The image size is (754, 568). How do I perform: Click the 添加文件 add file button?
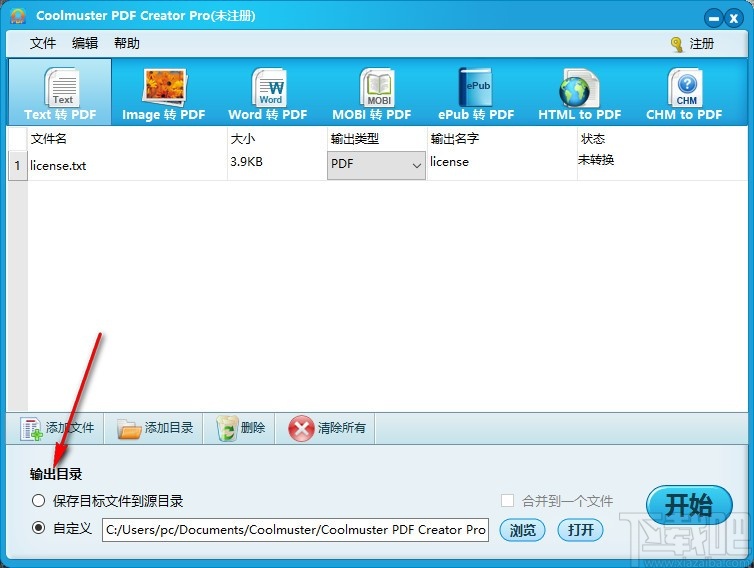click(57, 428)
